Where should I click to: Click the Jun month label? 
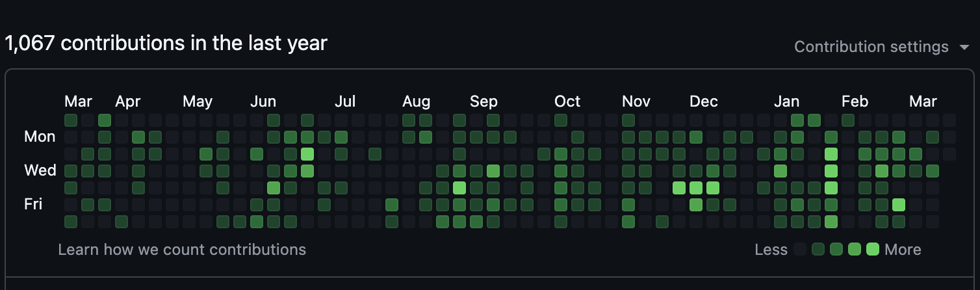(263, 101)
